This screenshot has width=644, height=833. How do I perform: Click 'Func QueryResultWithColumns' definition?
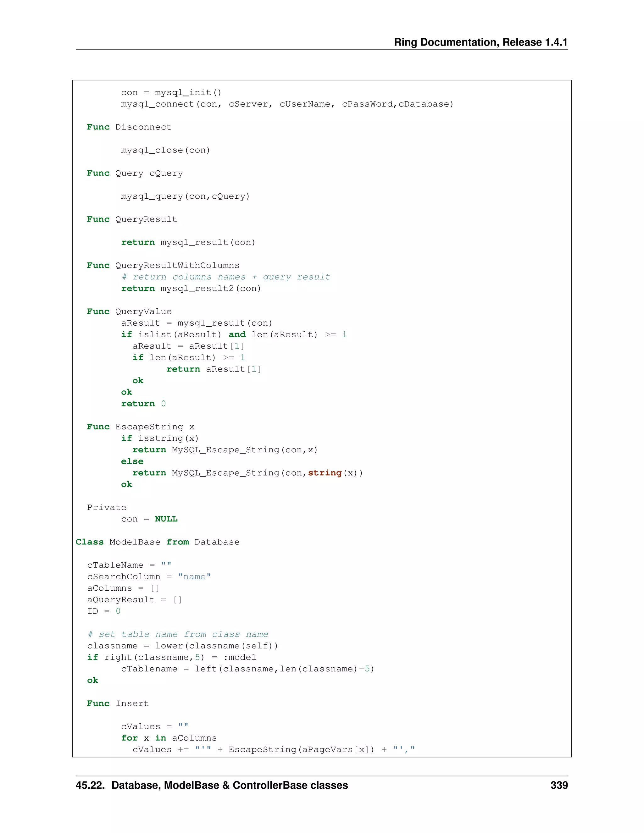pyautogui.click(x=163, y=266)
